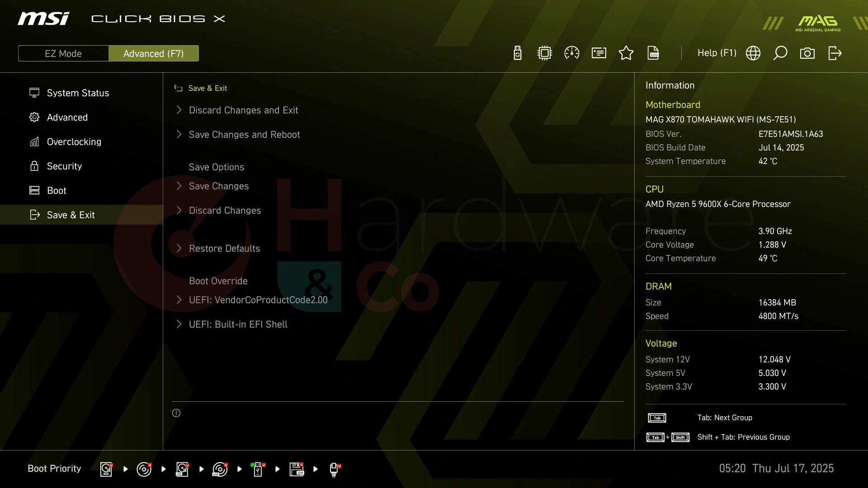The image size is (868, 488).
Task: Select the USB key boot device with green check
Action: point(258,469)
